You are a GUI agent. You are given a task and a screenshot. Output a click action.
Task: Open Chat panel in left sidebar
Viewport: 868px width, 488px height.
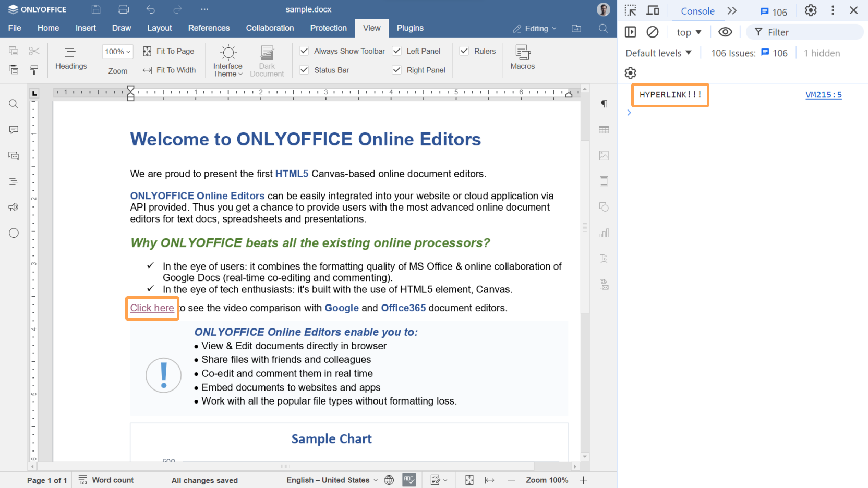(14, 155)
